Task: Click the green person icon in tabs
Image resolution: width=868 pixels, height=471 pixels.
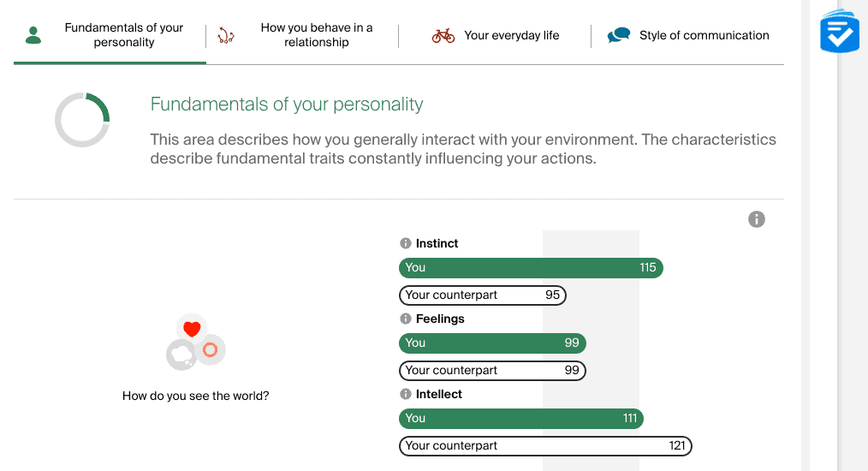Action: click(x=33, y=35)
